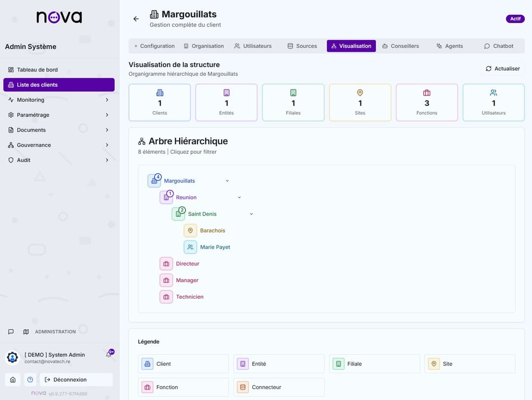
Task: Click the Marie Payet user icon
Action: tap(190, 247)
